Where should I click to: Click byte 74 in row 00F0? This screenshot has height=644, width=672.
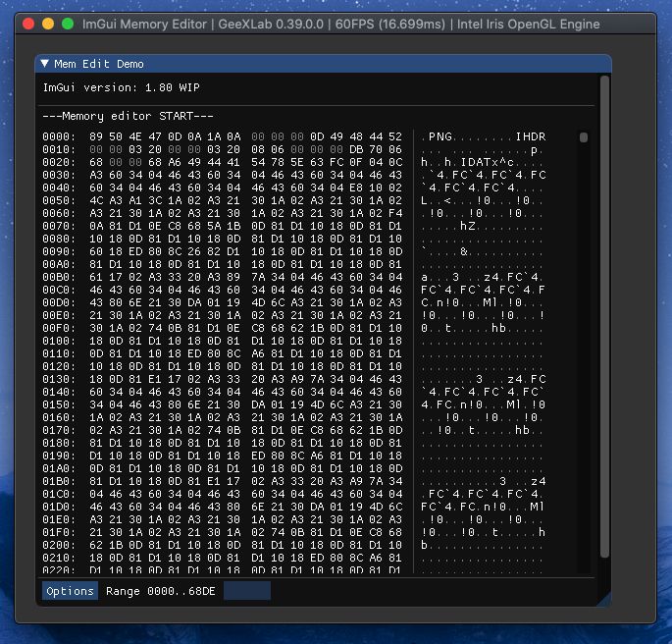pyautogui.click(x=155, y=328)
